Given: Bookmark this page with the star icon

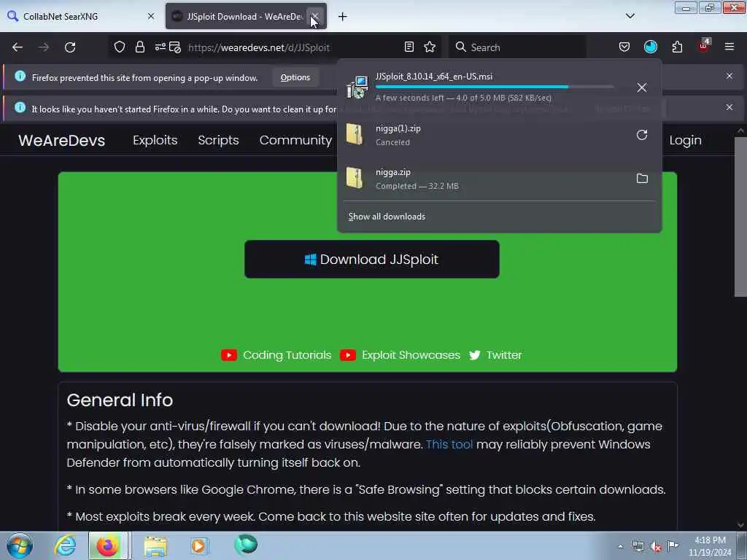Looking at the screenshot, I should point(430,47).
